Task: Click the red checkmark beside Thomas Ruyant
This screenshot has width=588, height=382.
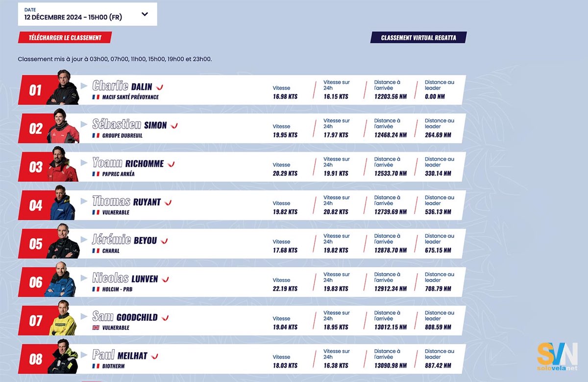Action: point(168,203)
